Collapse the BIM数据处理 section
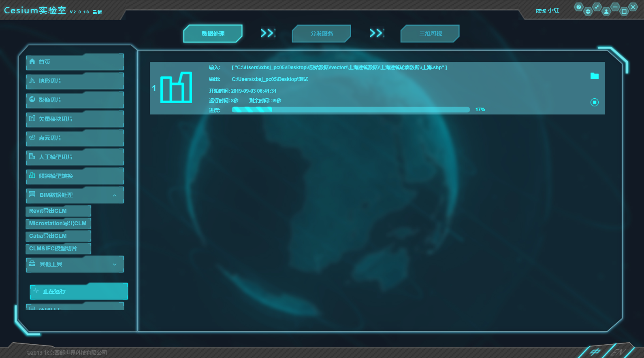 pyautogui.click(x=75, y=195)
